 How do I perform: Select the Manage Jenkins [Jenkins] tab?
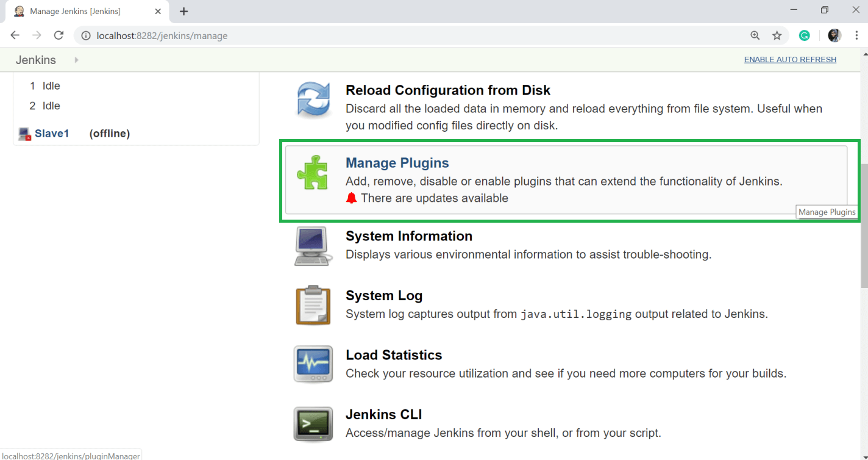coord(88,12)
